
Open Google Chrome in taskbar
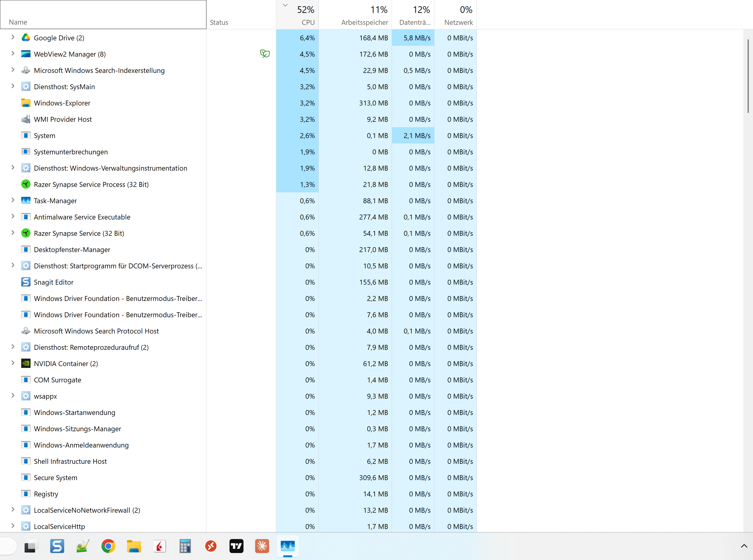coord(108,546)
